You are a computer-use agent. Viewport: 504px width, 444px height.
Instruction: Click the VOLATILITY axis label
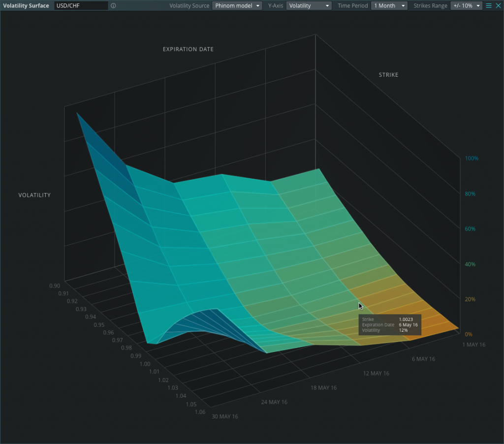pos(34,195)
